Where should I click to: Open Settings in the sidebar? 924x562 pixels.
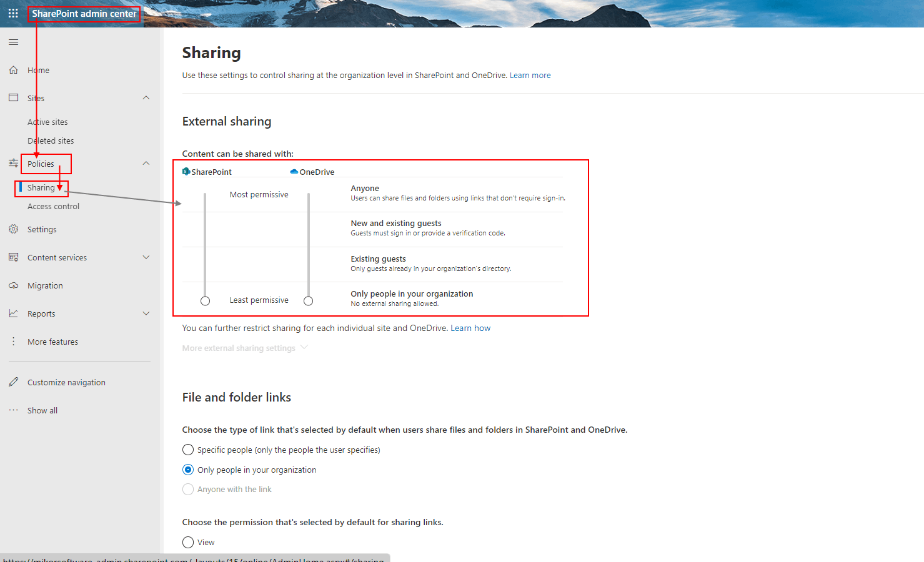(x=42, y=230)
